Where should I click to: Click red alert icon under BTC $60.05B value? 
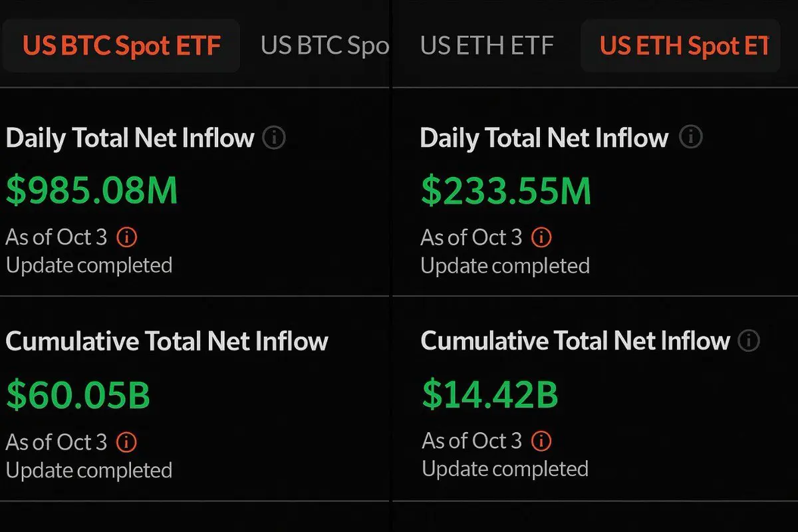[x=126, y=442]
